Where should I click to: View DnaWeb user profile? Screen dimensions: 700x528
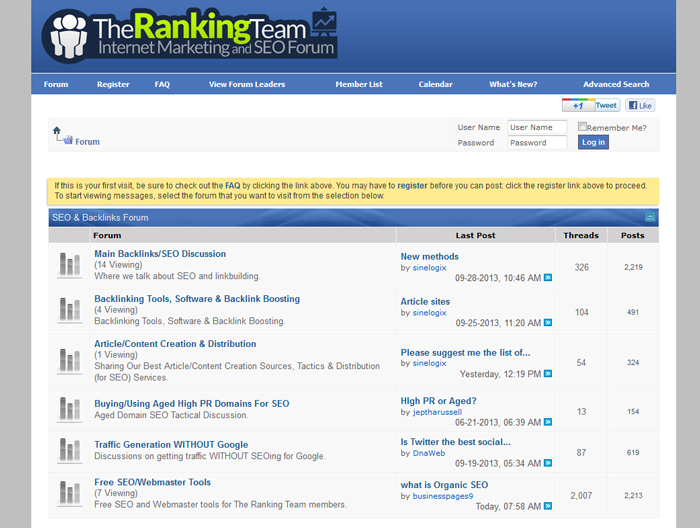tap(429, 453)
